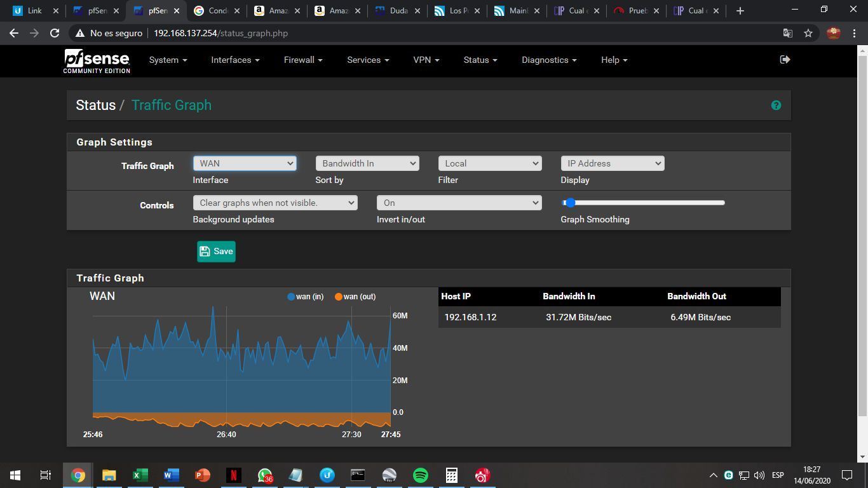Click the 31.72M Bits/sec value
The image size is (868, 488).
pyautogui.click(x=578, y=317)
